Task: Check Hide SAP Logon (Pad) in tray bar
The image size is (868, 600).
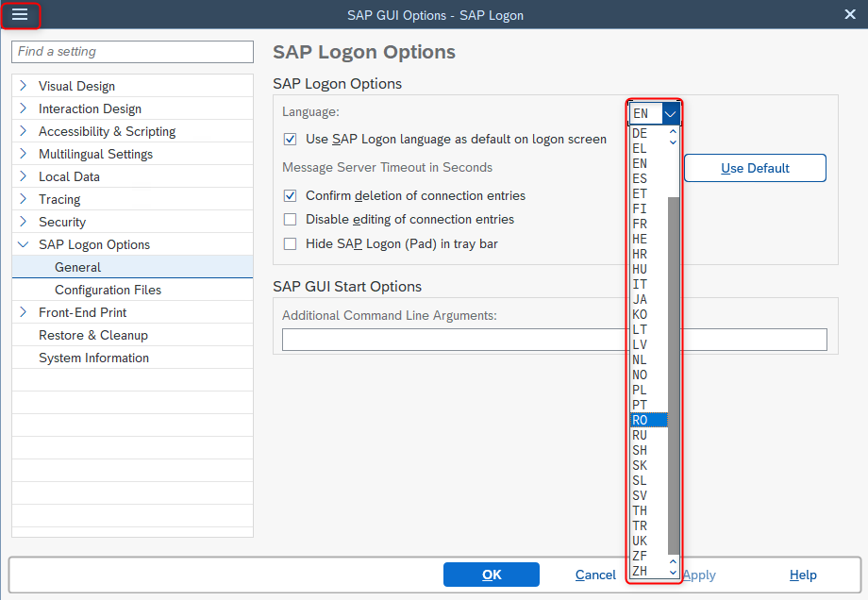Action: tap(291, 243)
